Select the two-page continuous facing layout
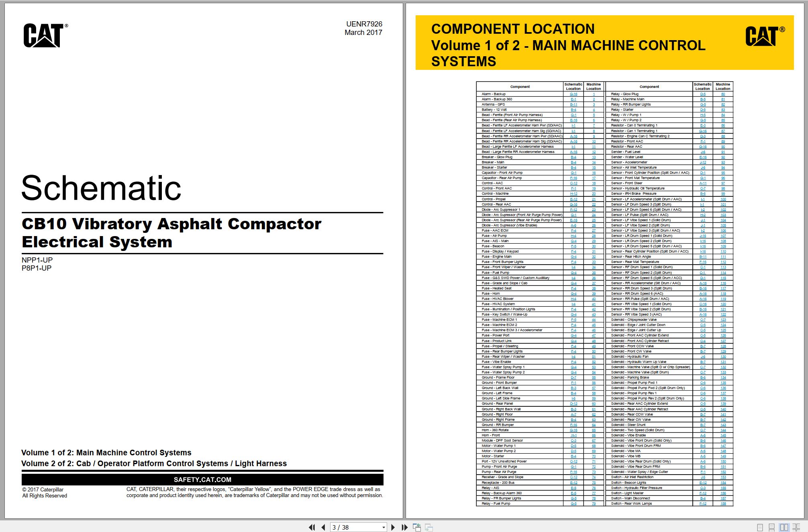 tap(796, 527)
